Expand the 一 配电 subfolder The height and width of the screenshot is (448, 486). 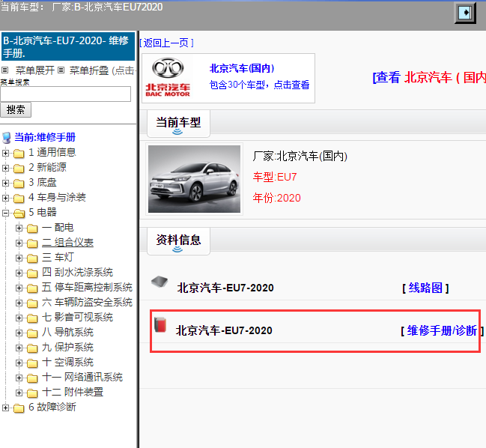pyautogui.click(x=19, y=228)
